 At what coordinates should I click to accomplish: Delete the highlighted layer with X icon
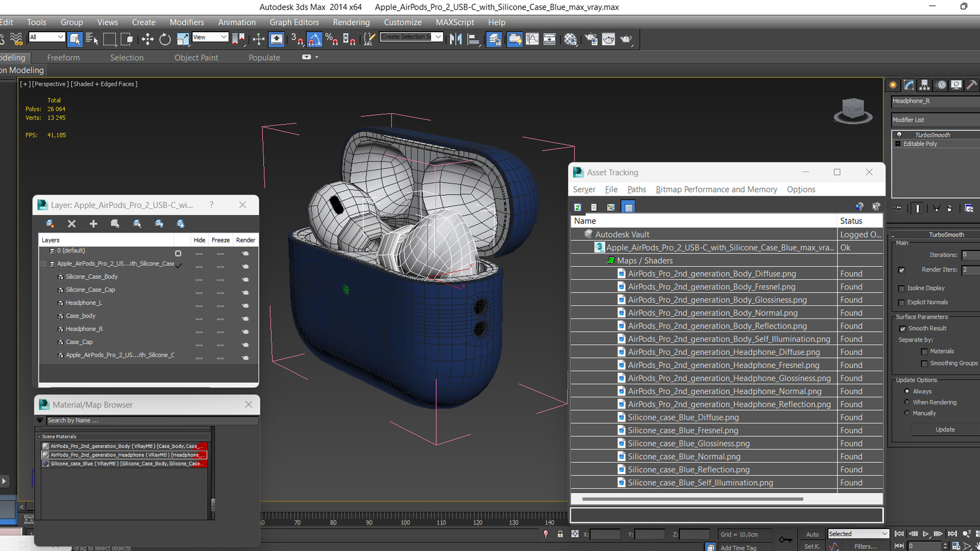point(71,223)
